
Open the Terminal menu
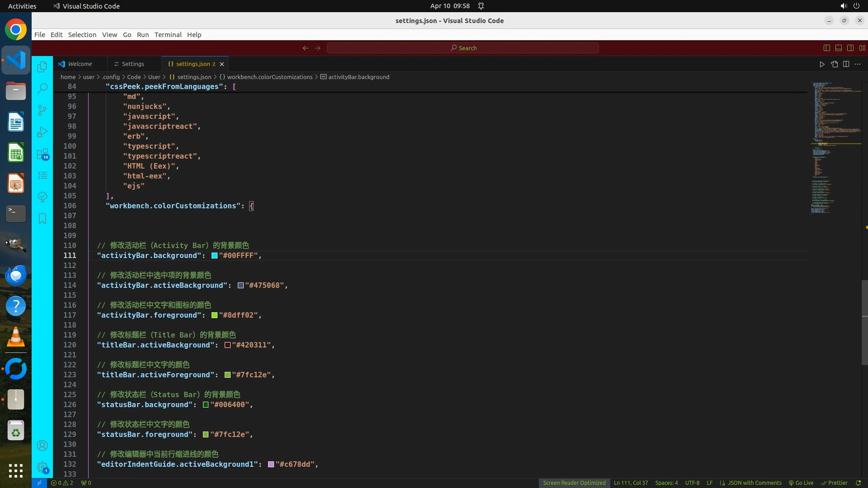click(168, 35)
